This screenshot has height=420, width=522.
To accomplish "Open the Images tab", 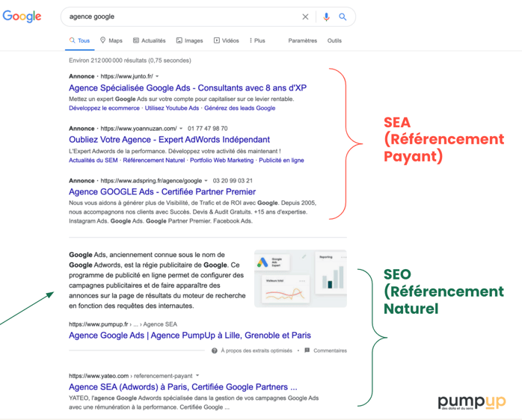I will 189,40.
